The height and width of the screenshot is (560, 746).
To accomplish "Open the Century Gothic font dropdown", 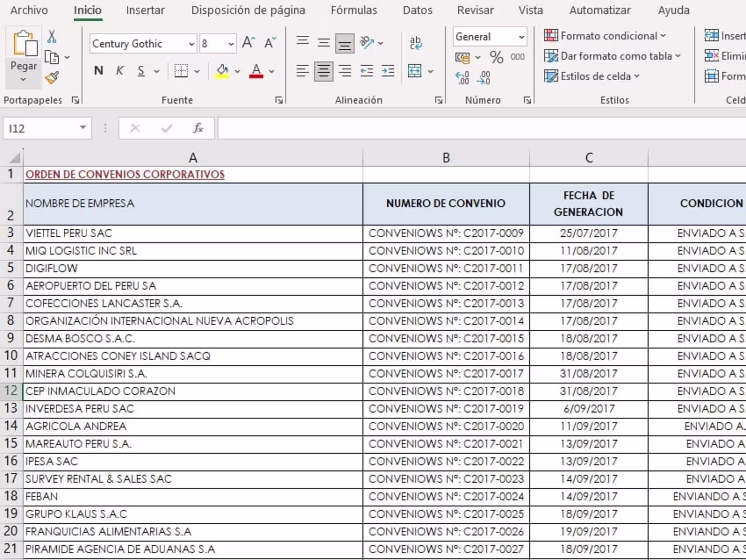I will point(191,44).
